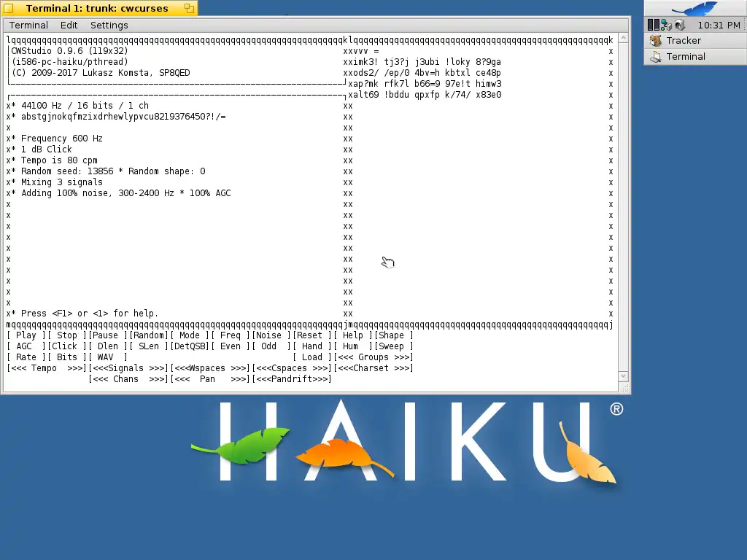Click the ProcessController CPU bars tray icon

point(653,25)
